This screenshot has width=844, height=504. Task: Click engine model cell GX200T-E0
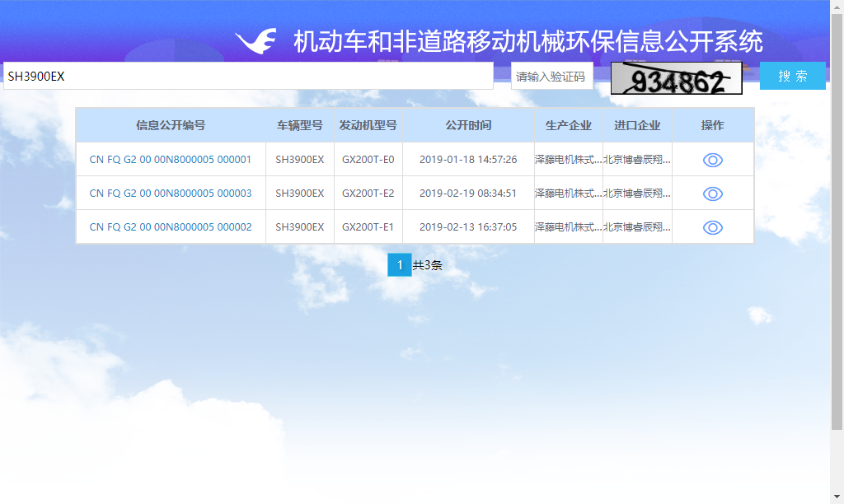coord(368,160)
